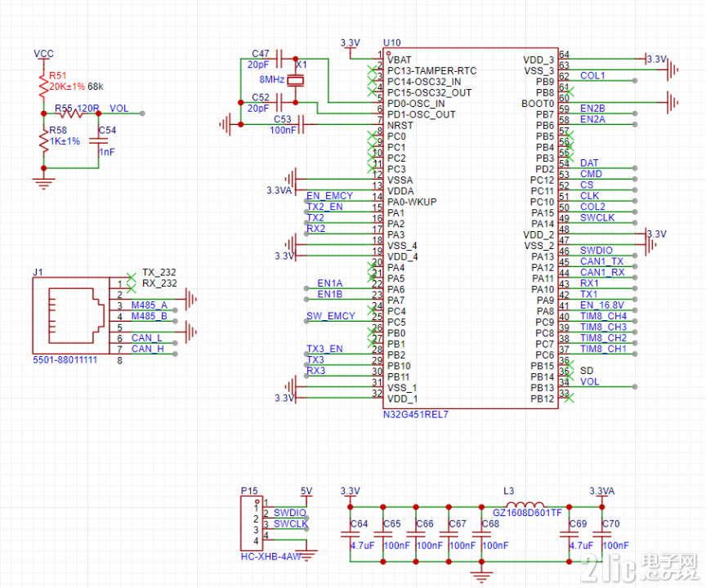Select the TX_232 label at J1
This screenshot has width=706, height=588.
coord(159,272)
